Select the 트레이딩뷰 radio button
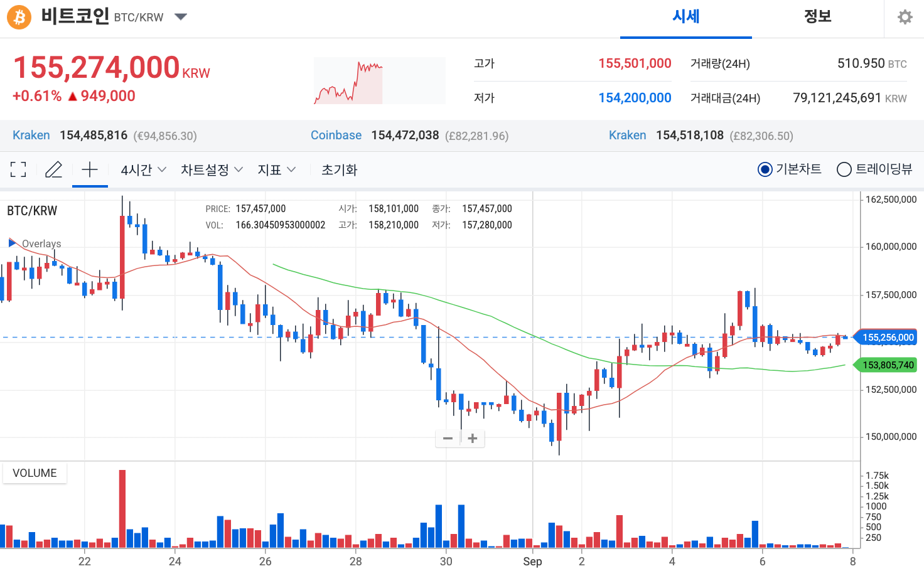Viewport: 924px width, 576px height. pos(844,169)
